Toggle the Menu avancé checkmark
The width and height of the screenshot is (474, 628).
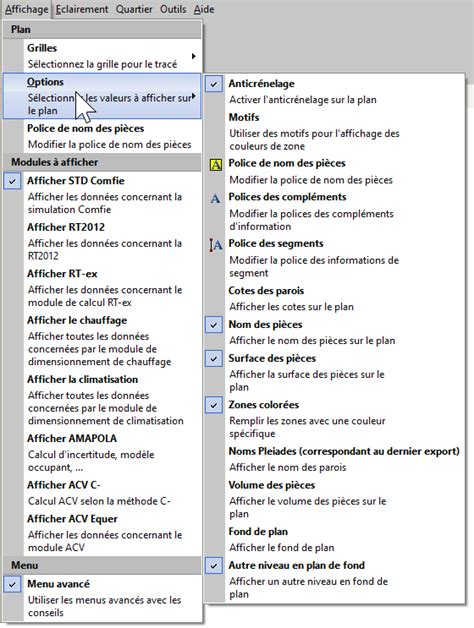coord(12,584)
